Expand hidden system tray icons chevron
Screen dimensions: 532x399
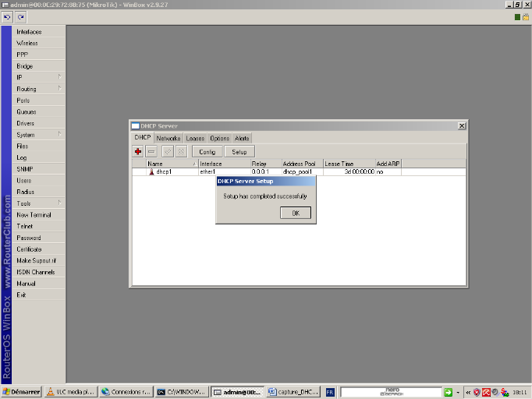(468, 392)
